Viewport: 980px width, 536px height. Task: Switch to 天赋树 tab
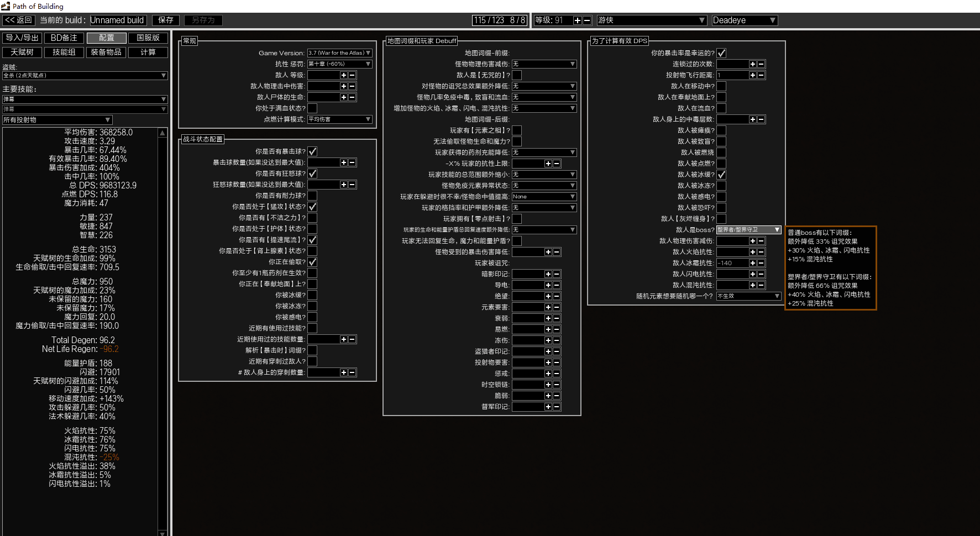click(x=22, y=52)
